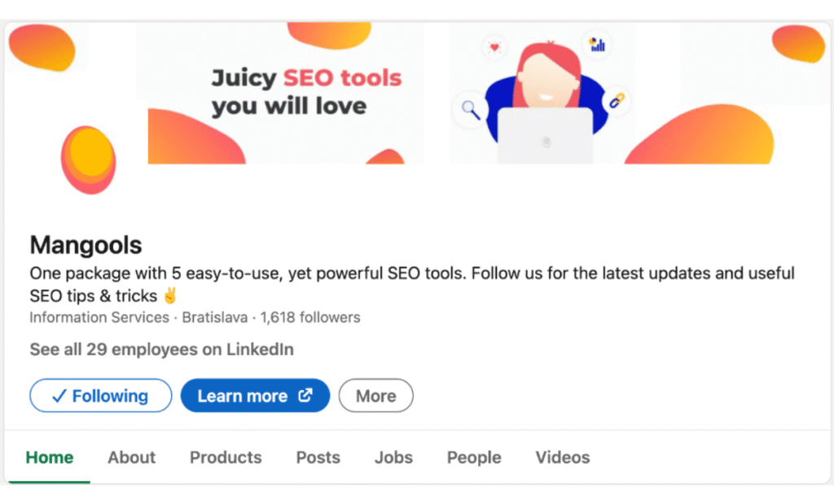Click the magnifying glass icon in the banner
The image size is (834, 504).
(x=470, y=109)
